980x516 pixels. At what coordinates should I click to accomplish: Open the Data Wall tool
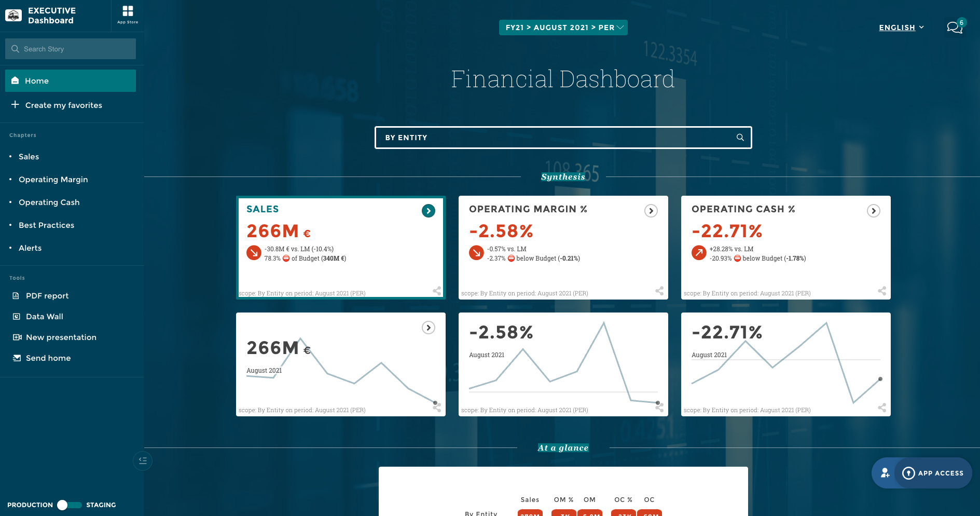click(x=44, y=316)
